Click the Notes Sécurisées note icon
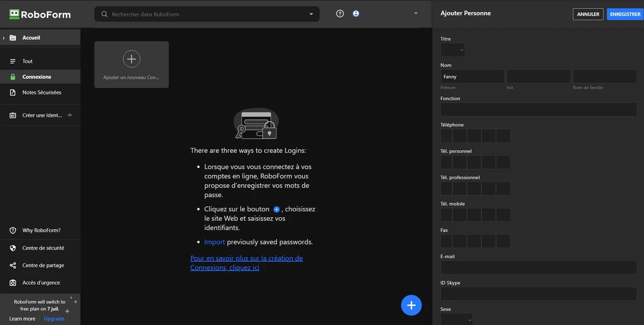This screenshot has height=325, width=644. 13,92
